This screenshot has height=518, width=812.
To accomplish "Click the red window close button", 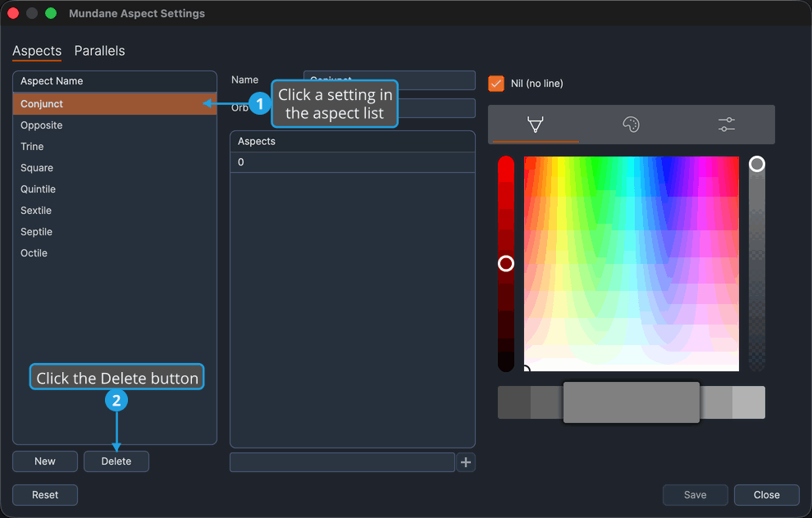I will 13,13.
